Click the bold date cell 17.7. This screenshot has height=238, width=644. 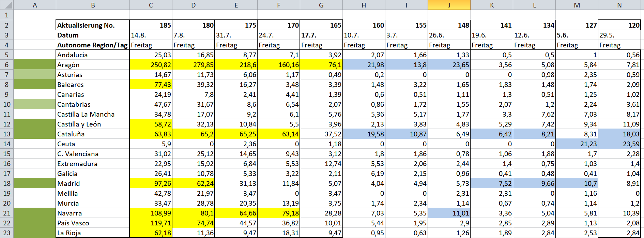(x=321, y=35)
